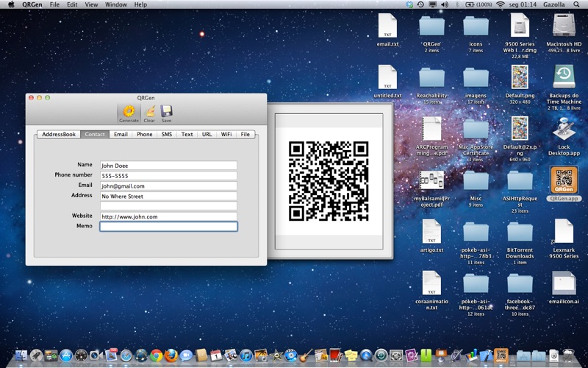Viewport: 588px width, 368px height.
Task: Click the Phone number field with 555-5555
Action: [168, 175]
